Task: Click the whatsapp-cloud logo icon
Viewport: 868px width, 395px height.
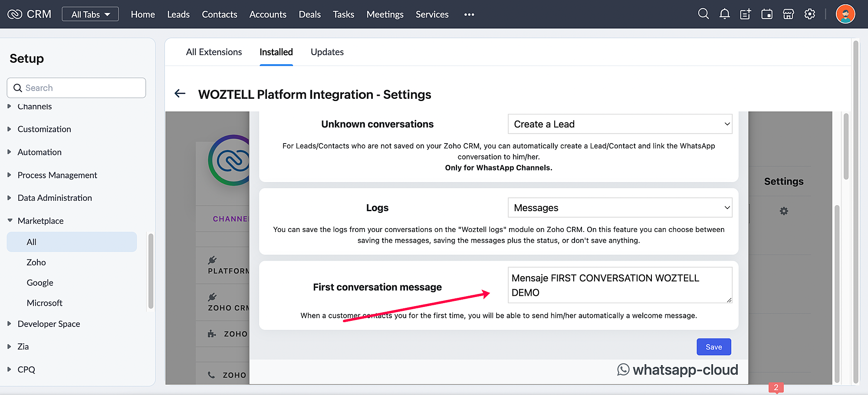Action: (623, 369)
